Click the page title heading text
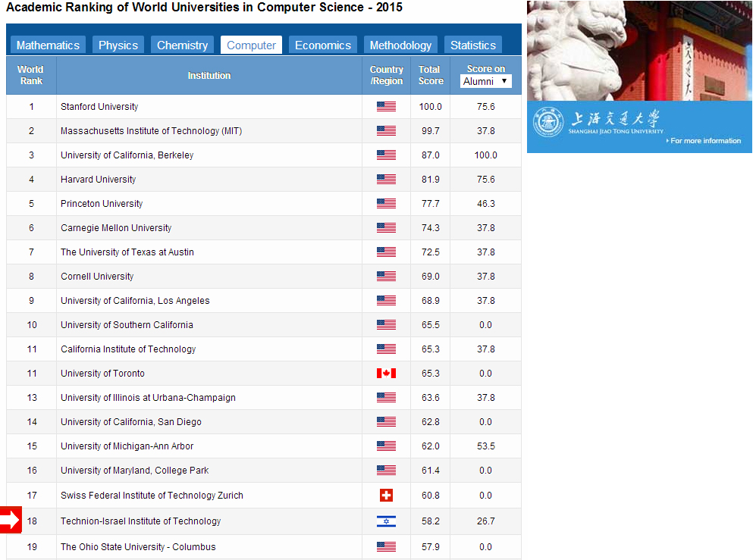This screenshot has width=753, height=560. [x=204, y=7]
